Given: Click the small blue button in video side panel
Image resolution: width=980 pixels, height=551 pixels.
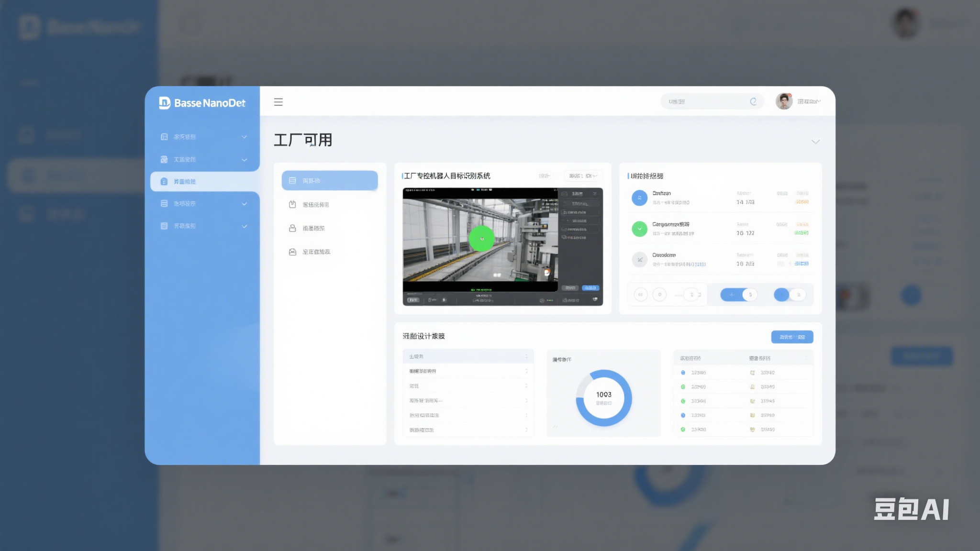Looking at the screenshot, I should [x=590, y=288].
